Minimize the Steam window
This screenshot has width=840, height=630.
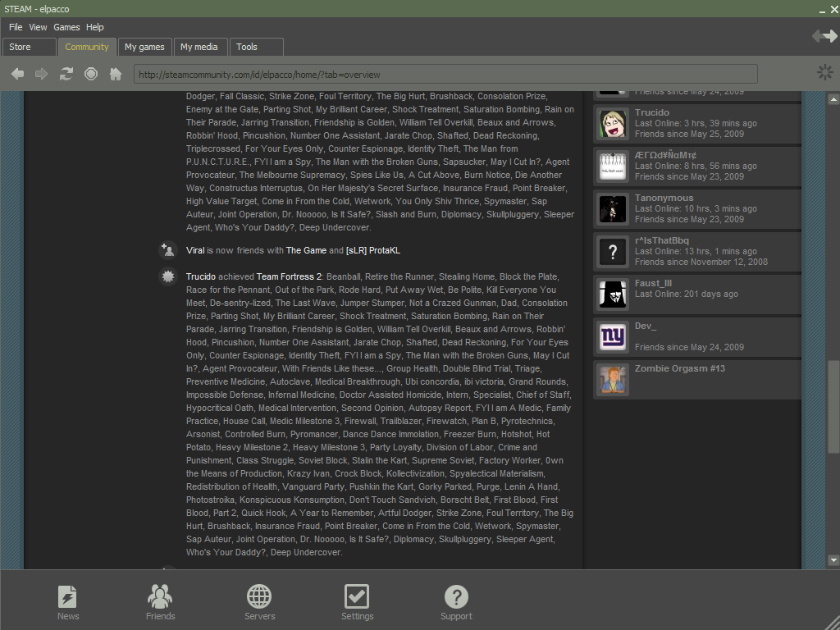click(822, 10)
